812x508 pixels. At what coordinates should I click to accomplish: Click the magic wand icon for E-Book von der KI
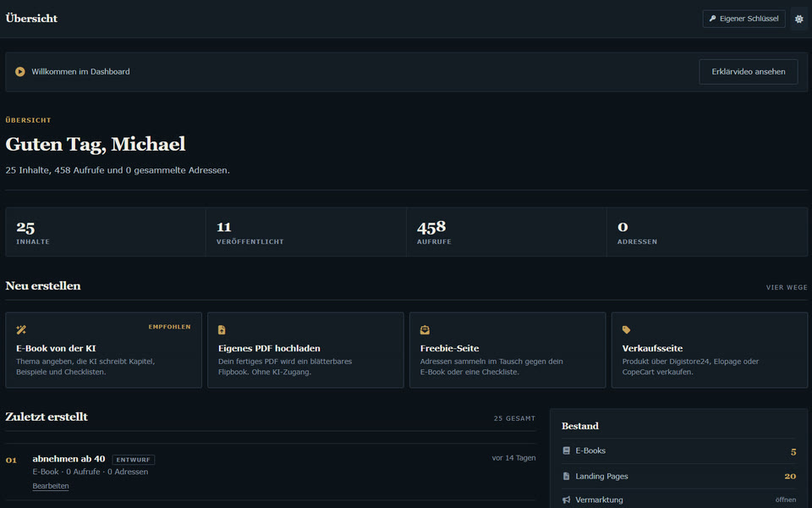point(21,329)
